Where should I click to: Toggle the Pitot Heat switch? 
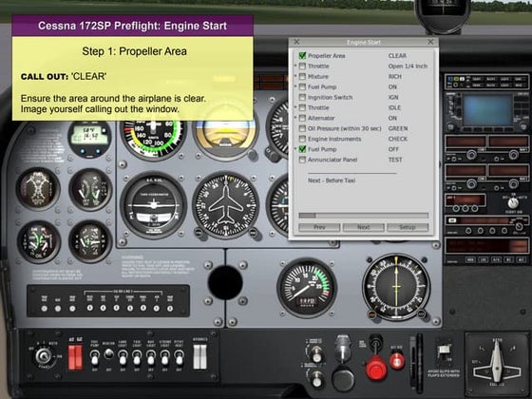[x=179, y=357]
